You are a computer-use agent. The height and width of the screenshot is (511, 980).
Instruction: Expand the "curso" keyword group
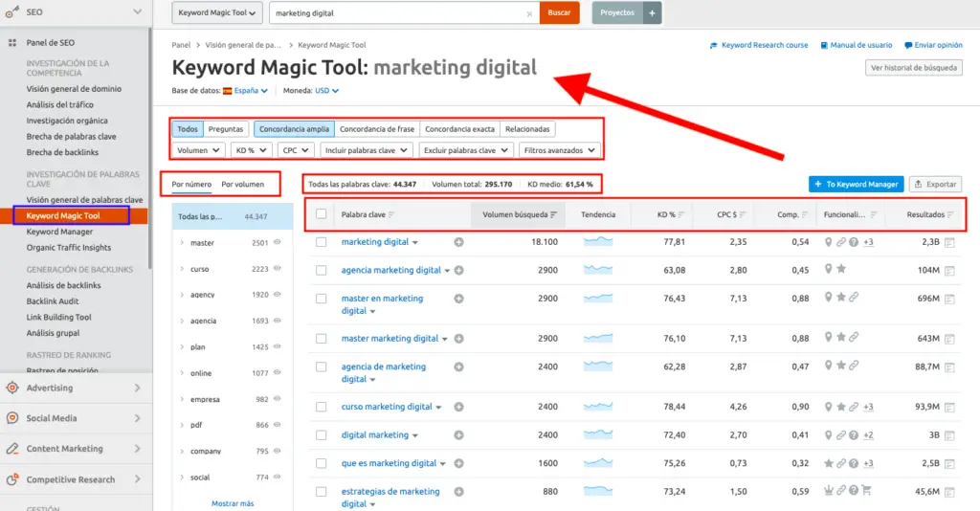182,269
